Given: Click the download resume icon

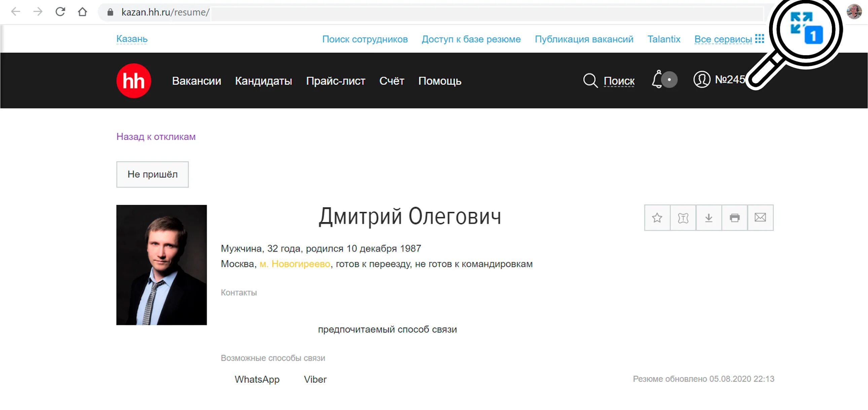Looking at the screenshot, I should (709, 217).
